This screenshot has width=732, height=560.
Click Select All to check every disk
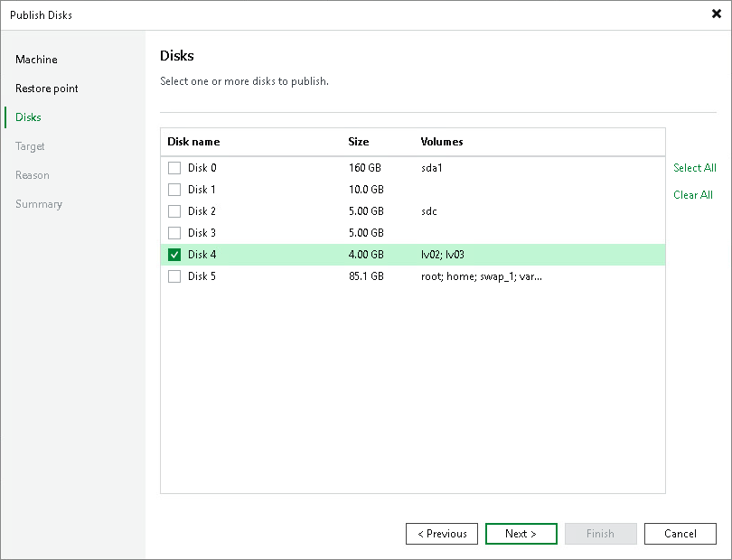tap(695, 167)
